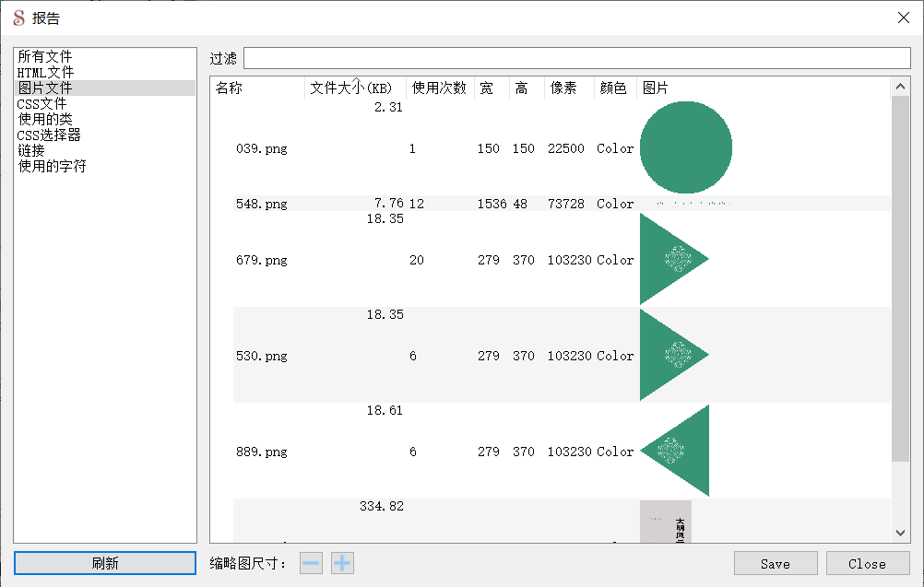Image resolution: width=924 pixels, height=587 pixels.
Task: Sort entries by the 使用次数 column
Action: [x=438, y=88]
